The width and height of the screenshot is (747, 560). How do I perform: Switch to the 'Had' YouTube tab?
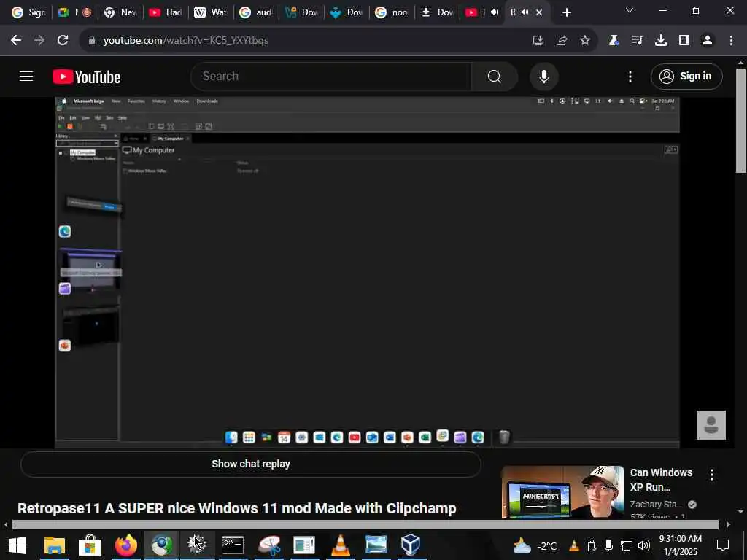[166, 12]
